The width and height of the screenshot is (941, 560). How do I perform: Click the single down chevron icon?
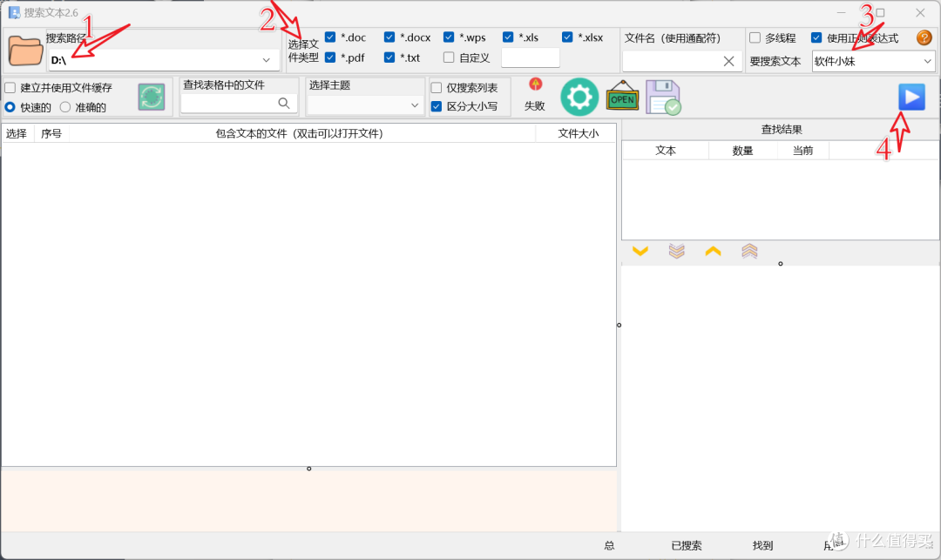pos(640,251)
